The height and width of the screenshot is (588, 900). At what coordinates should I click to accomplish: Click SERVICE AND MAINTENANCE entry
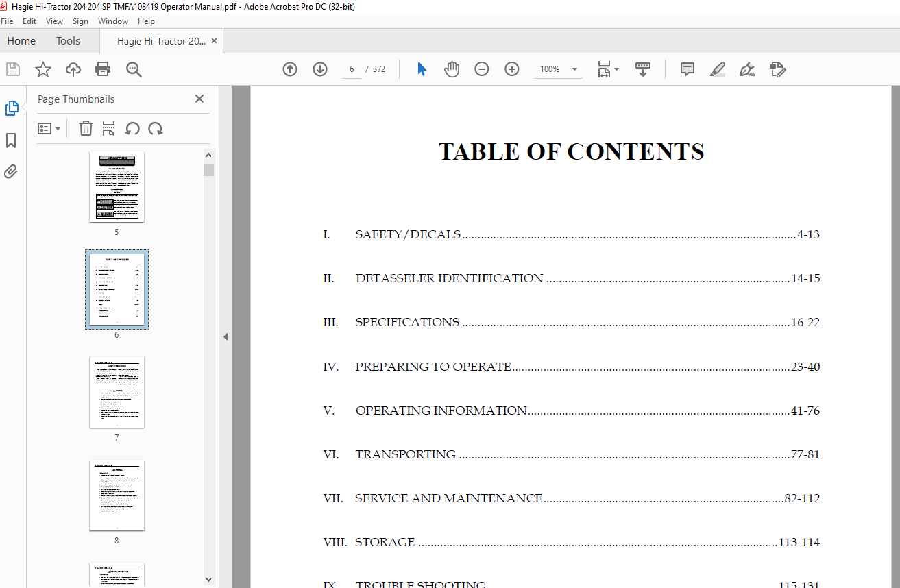(571, 498)
